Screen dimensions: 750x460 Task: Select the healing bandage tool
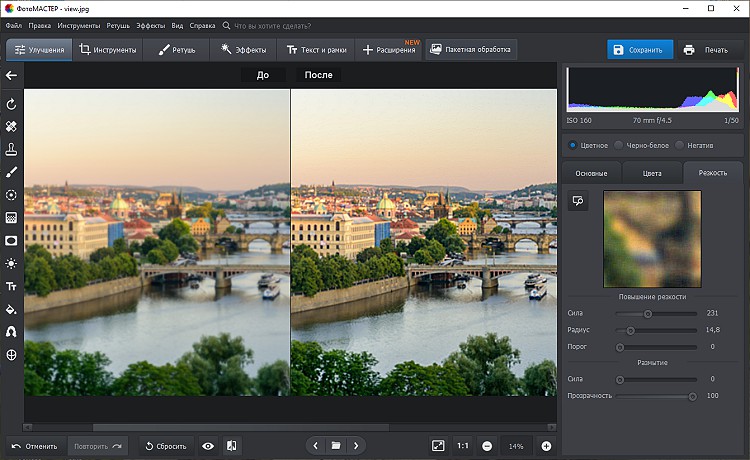click(11, 127)
